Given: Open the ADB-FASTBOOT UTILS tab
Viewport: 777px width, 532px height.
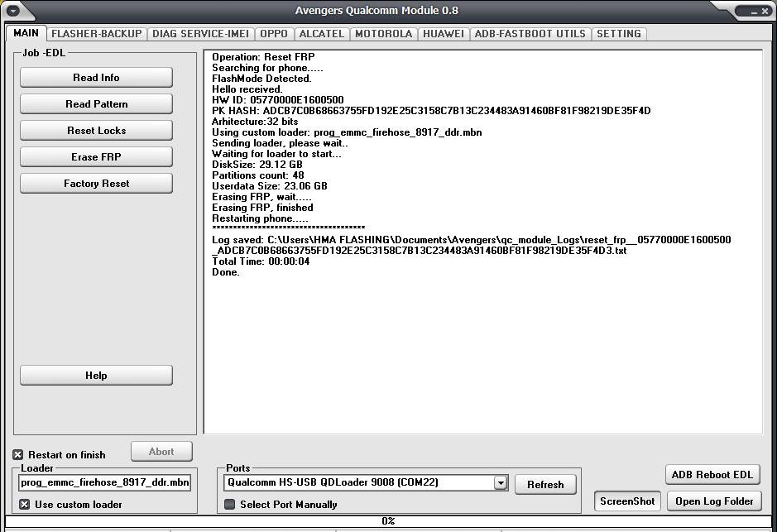Looking at the screenshot, I should [x=530, y=34].
